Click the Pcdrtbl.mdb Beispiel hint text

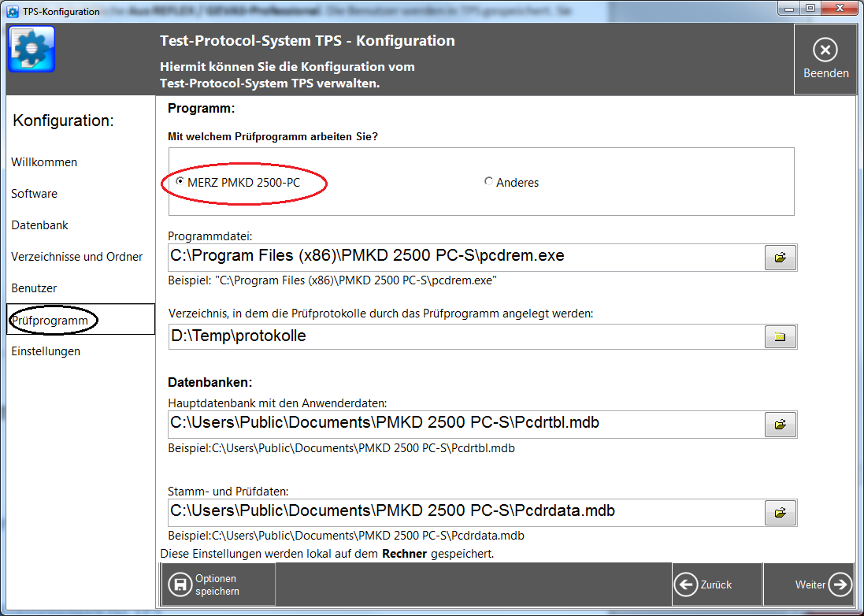coord(342,448)
